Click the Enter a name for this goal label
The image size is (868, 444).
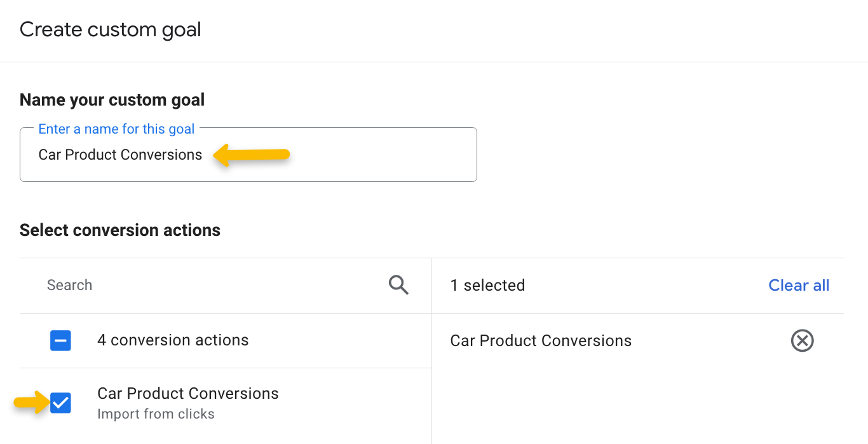116,129
